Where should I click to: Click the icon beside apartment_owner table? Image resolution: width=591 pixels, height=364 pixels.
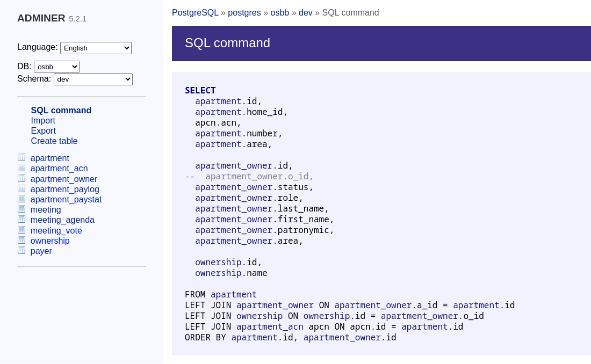point(21,179)
